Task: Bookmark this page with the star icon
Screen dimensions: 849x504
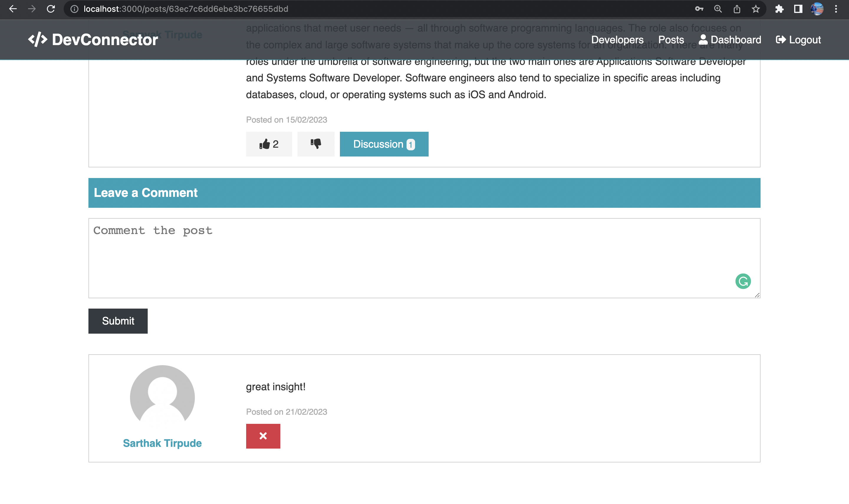Action: 755,9
